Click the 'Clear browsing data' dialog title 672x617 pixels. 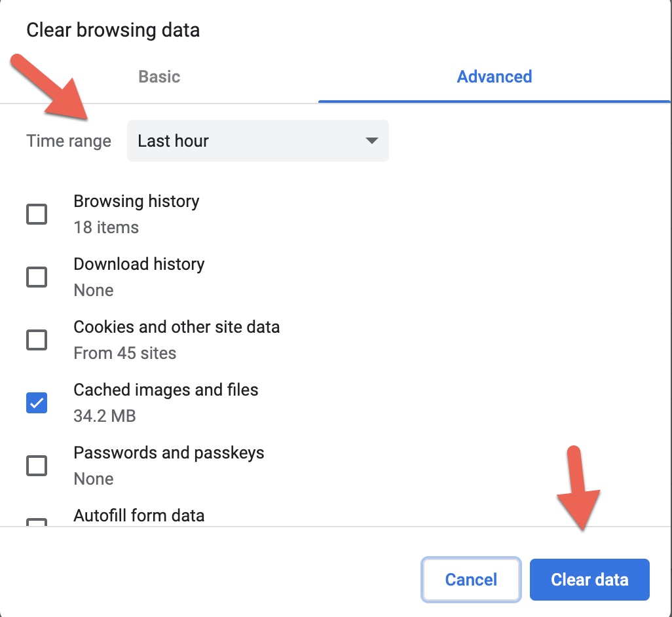(x=113, y=30)
